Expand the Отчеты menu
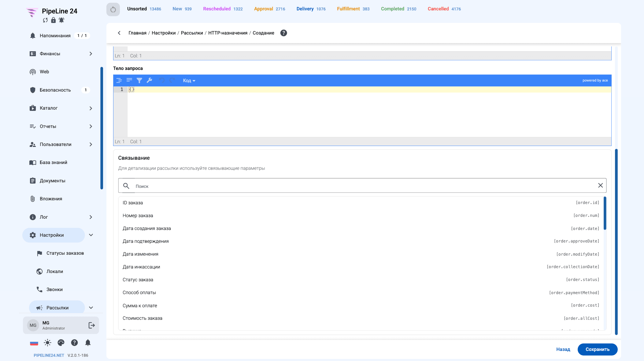The width and height of the screenshot is (644, 361). point(91,126)
